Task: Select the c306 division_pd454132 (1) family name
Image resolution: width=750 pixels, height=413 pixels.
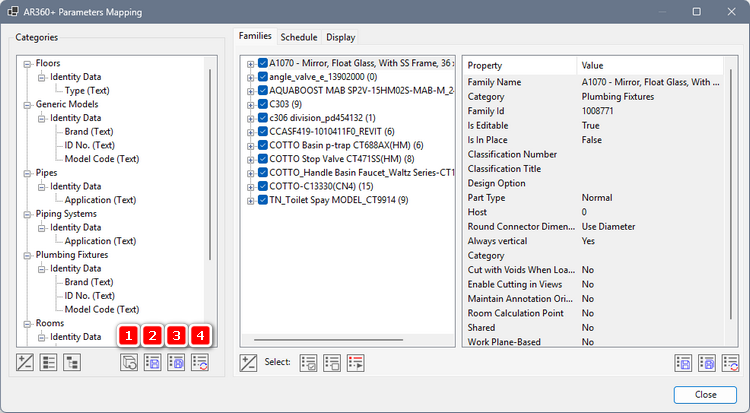Action: [322, 118]
